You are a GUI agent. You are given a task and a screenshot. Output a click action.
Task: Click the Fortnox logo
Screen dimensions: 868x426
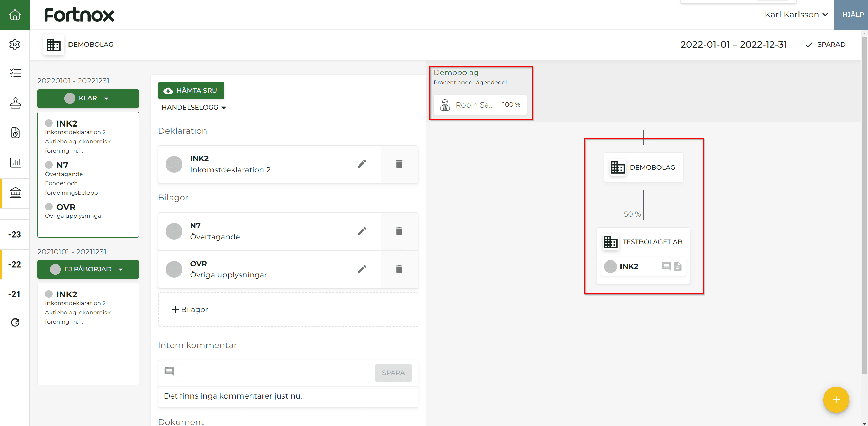[x=79, y=15]
